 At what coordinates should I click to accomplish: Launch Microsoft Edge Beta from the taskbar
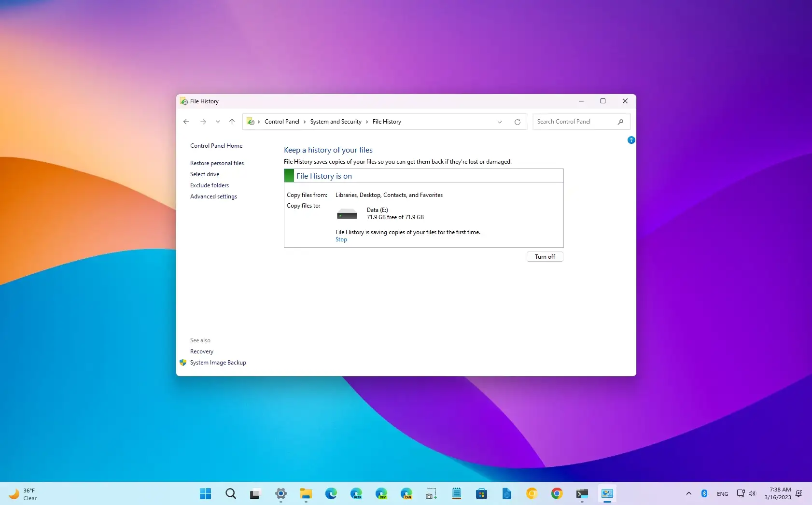[x=357, y=493]
